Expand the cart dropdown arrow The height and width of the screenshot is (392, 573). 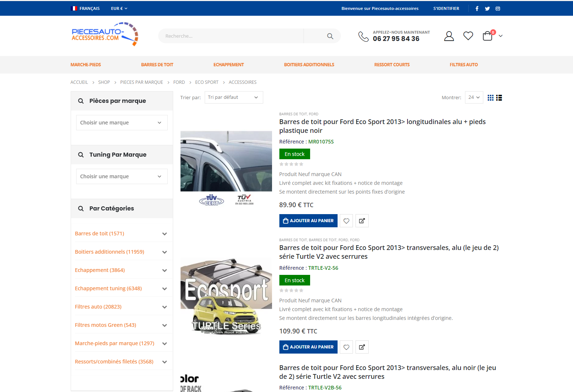click(501, 36)
